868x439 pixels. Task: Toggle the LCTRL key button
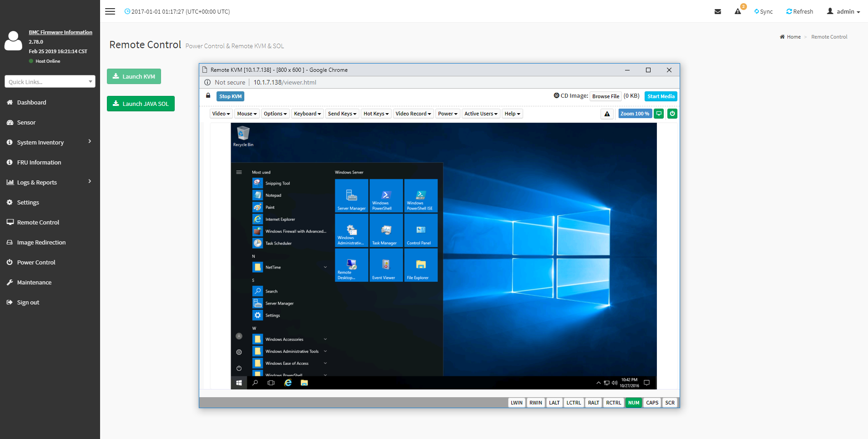coord(573,403)
